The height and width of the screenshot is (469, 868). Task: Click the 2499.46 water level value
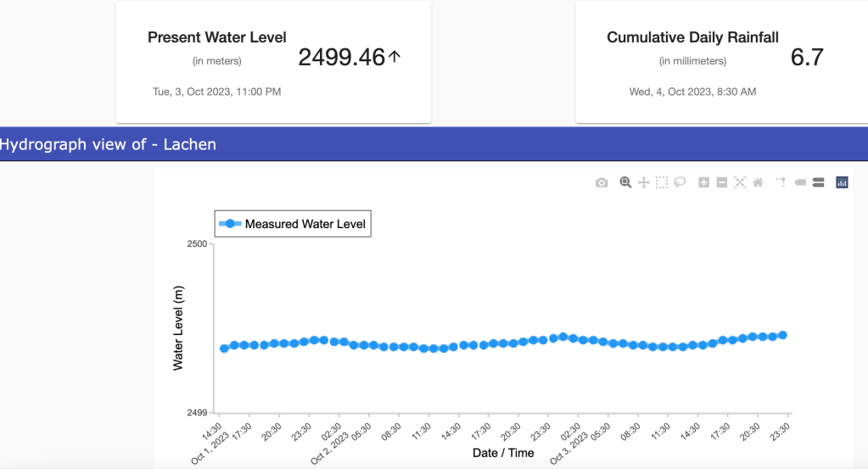click(342, 57)
